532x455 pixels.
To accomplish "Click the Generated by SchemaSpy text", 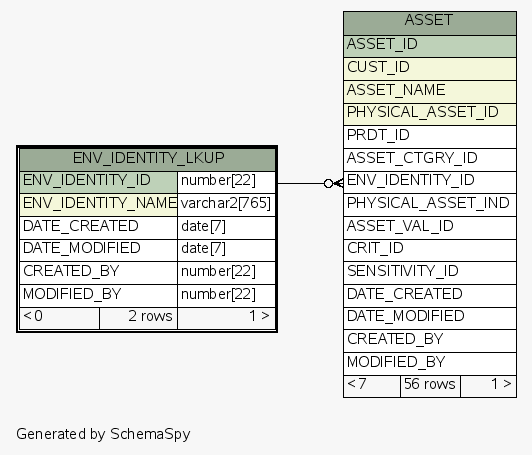I will click(103, 435).
